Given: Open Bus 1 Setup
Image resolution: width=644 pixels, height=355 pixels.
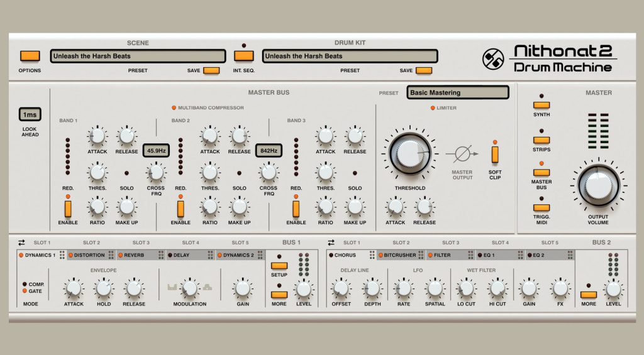Looking at the screenshot, I should point(279,266).
